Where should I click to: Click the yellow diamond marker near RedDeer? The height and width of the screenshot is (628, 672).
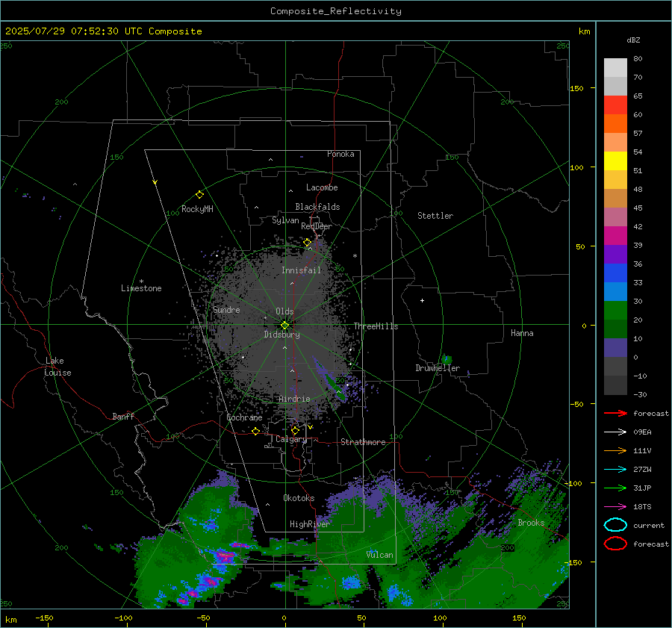[307, 243]
